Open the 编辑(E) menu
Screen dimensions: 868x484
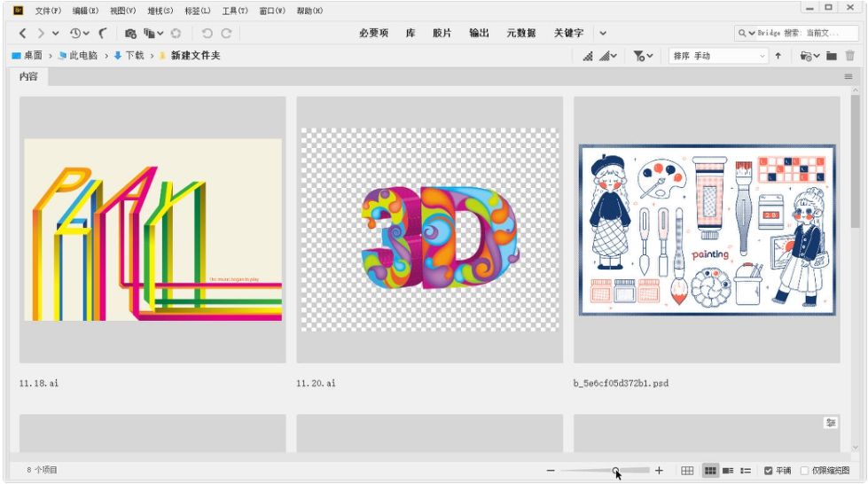coord(85,11)
